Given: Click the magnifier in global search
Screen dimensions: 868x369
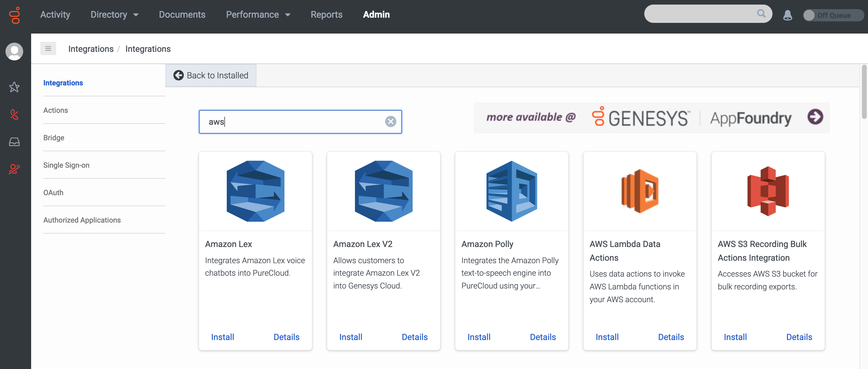Looking at the screenshot, I should (761, 14).
